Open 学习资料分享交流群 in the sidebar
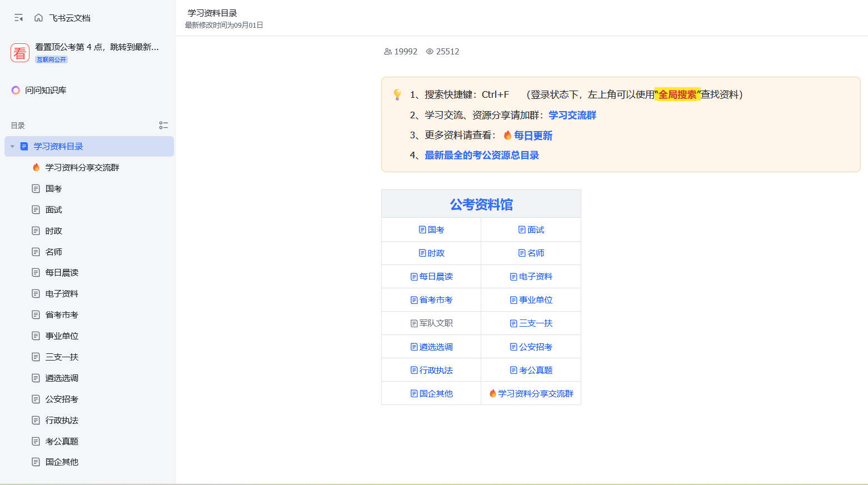This screenshot has height=485, width=868. (82, 168)
